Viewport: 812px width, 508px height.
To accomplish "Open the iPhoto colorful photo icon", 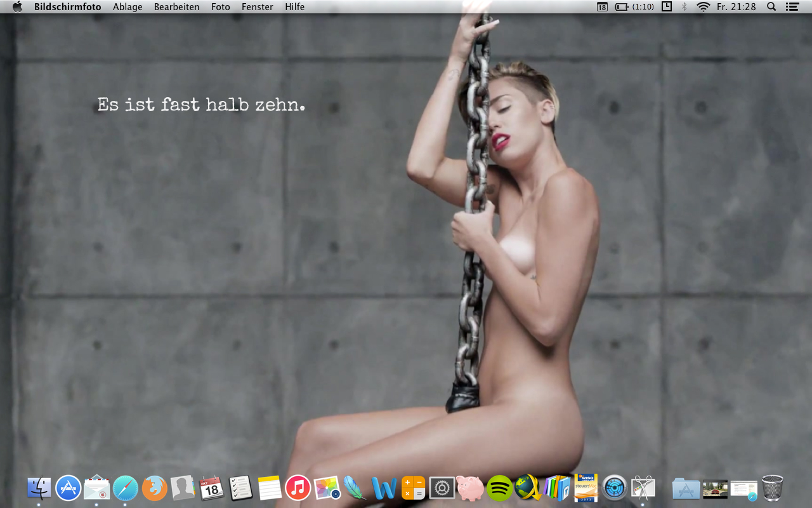I will (x=327, y=488).
